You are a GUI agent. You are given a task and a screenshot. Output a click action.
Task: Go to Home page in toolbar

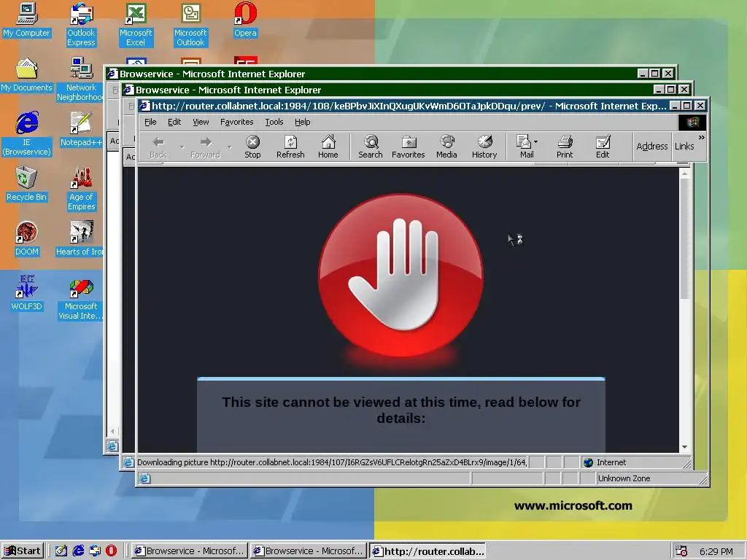point(328,147)
